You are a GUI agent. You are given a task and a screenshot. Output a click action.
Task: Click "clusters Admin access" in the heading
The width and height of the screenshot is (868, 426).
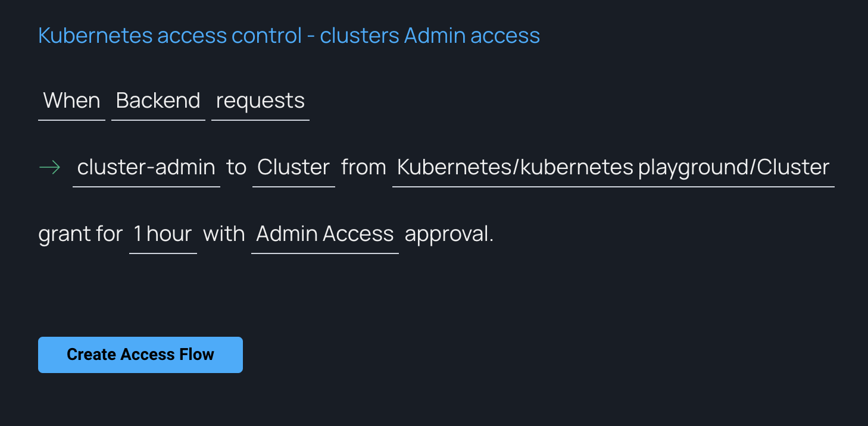coord(430,36)
